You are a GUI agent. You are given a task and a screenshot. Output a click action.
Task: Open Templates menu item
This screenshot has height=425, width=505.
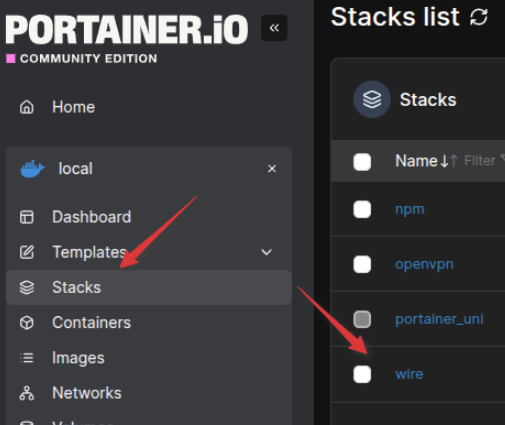[x=89, y=252]
